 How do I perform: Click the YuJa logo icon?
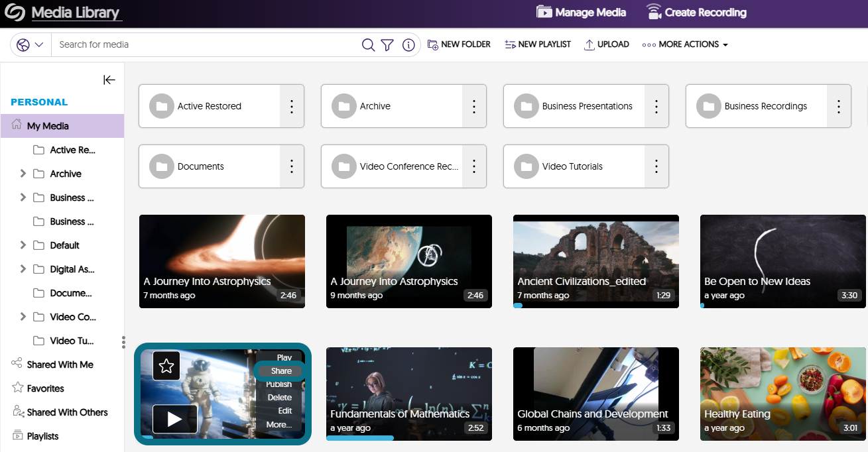[x=15, y=13]
